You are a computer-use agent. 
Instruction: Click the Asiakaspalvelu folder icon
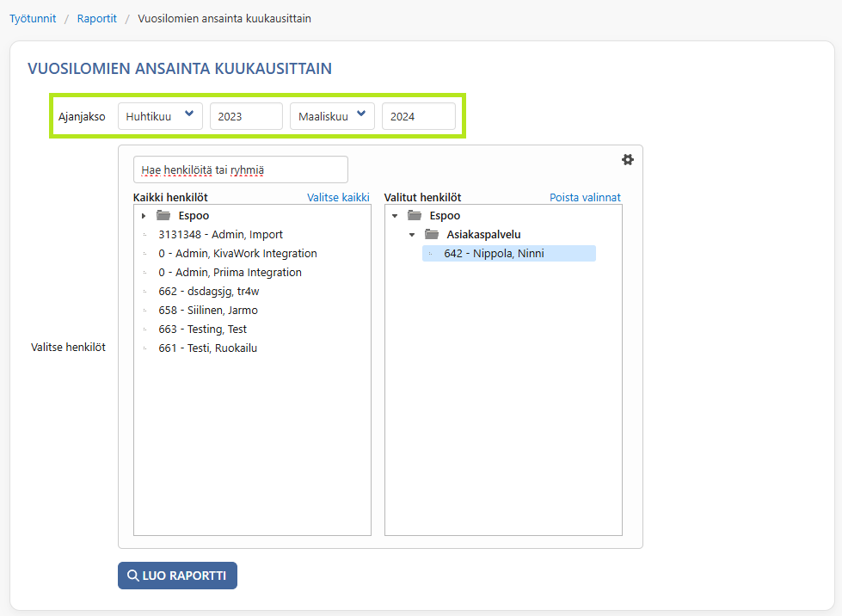[431, 234]
